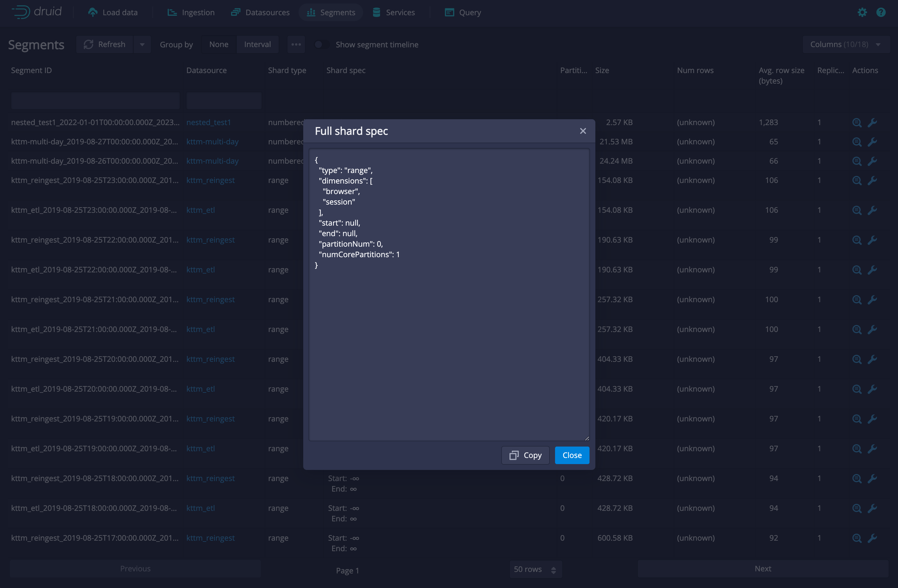The height and width of the screenshot is (588, 898).
Task: Click magnifier icon on 600.58 KB segment row
Action: [857, 538]
